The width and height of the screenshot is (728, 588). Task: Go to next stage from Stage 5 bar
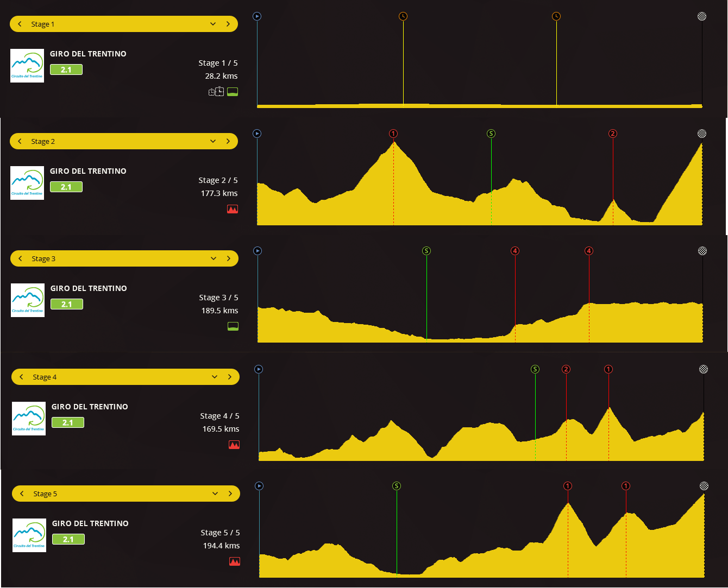pos(230,494)
